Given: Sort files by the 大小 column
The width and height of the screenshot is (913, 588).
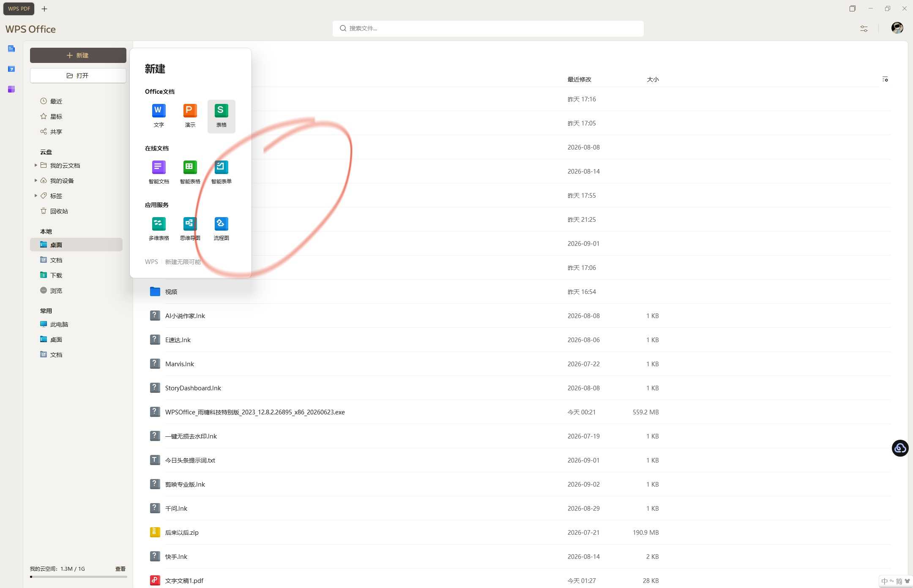Looking at the screenshot, I should pyautogui.click(x=653, y=79).
